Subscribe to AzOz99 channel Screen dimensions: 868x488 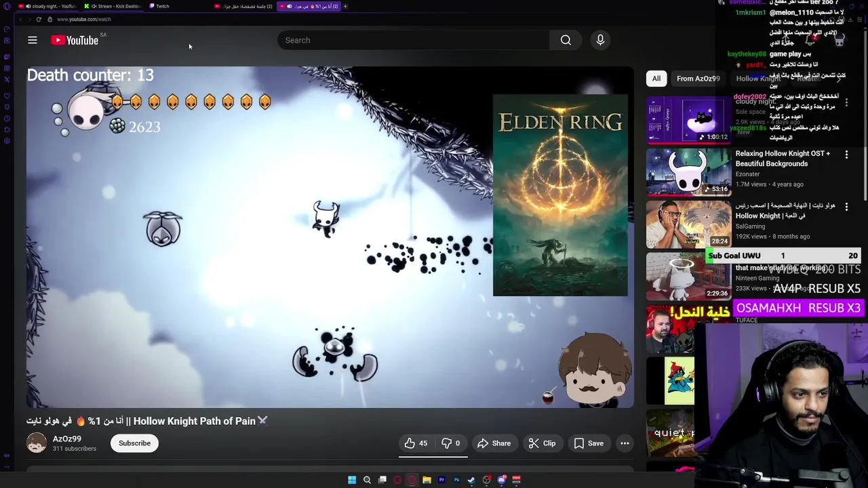click(134, 443)
